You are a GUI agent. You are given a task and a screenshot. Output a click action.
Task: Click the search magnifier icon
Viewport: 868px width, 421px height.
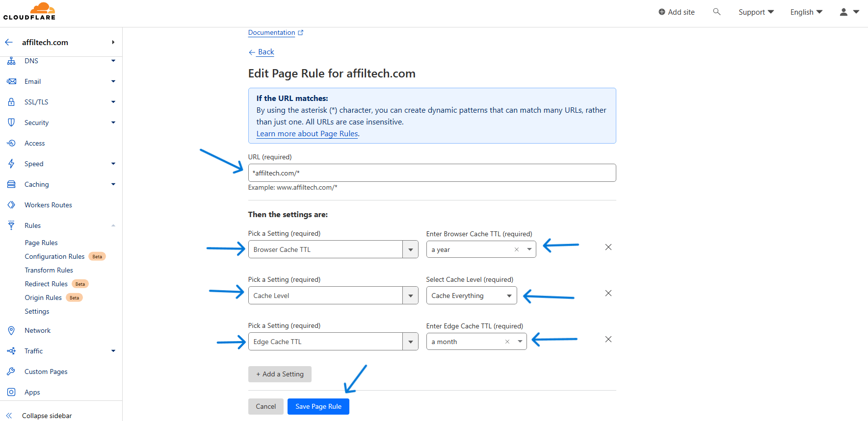coord(716,12)
